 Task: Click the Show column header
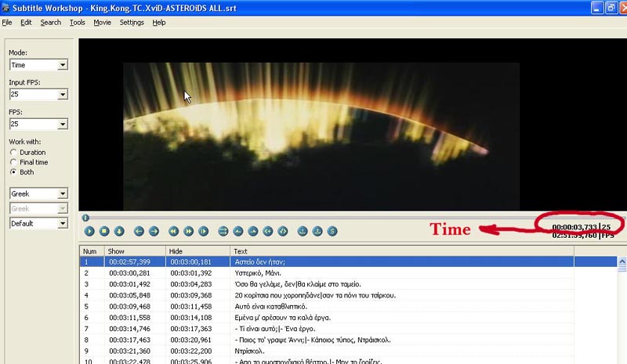pos(135,251)
